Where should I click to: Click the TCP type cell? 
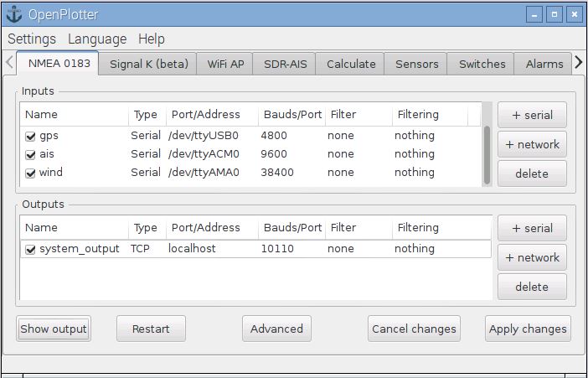click(x=140, y=248)
